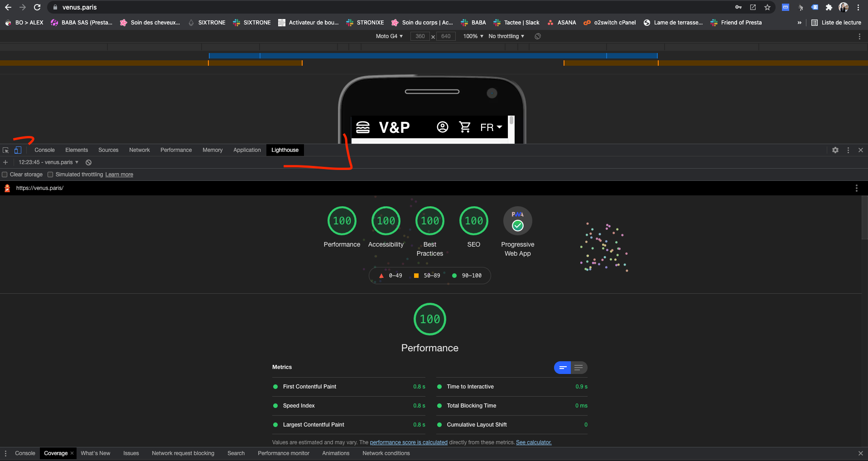Jump to the Best Practices score gauge
The height and width of the screenshot is (461, 868).
coord(430,232)
